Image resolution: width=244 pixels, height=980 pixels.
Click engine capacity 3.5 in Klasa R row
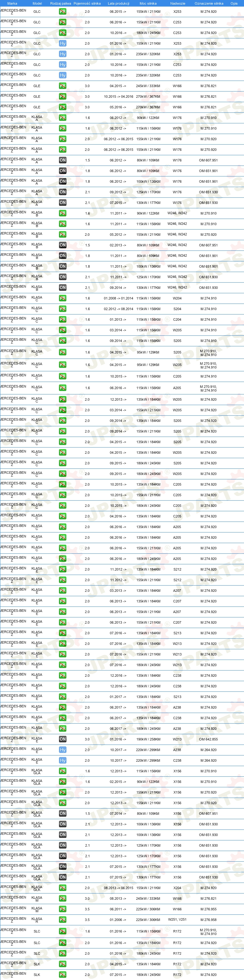pos(87,919)
